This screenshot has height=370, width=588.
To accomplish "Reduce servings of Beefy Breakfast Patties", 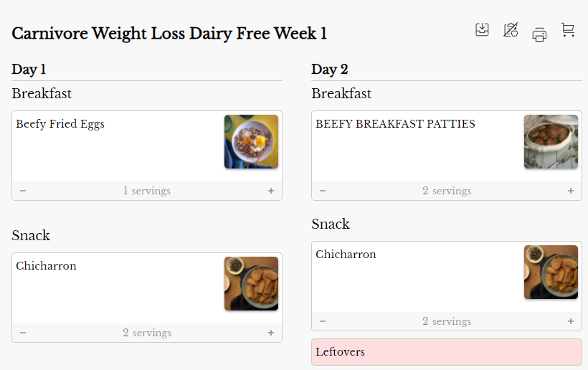I will coord(323,191).
